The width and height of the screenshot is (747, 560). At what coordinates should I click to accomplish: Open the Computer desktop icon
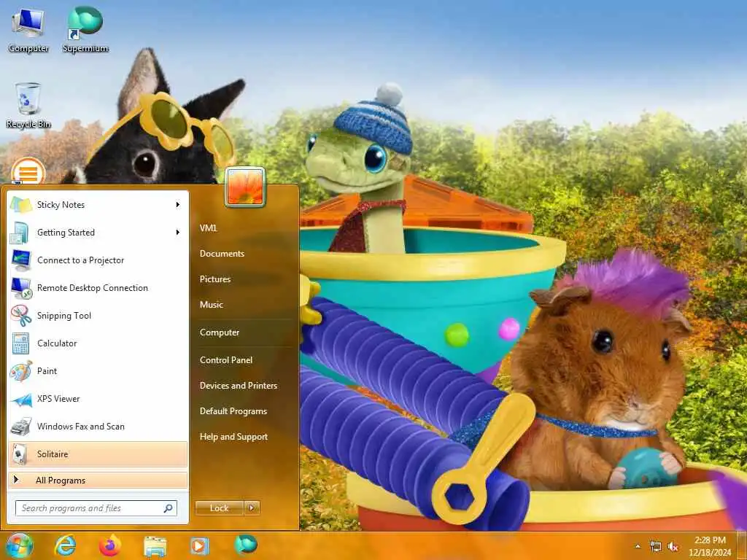(x=28, y=29)
